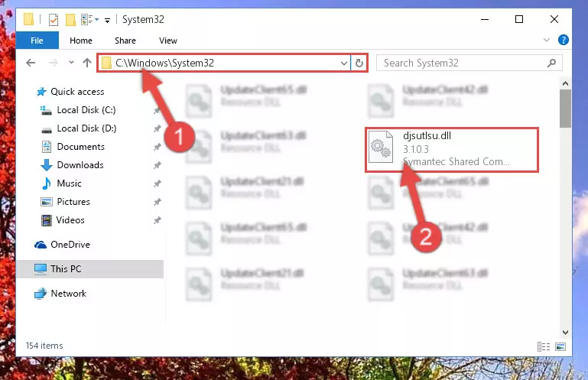This screenshot has height=380, width=588.
Task: Go back with the Back arrow
Action: click(31, 63)
